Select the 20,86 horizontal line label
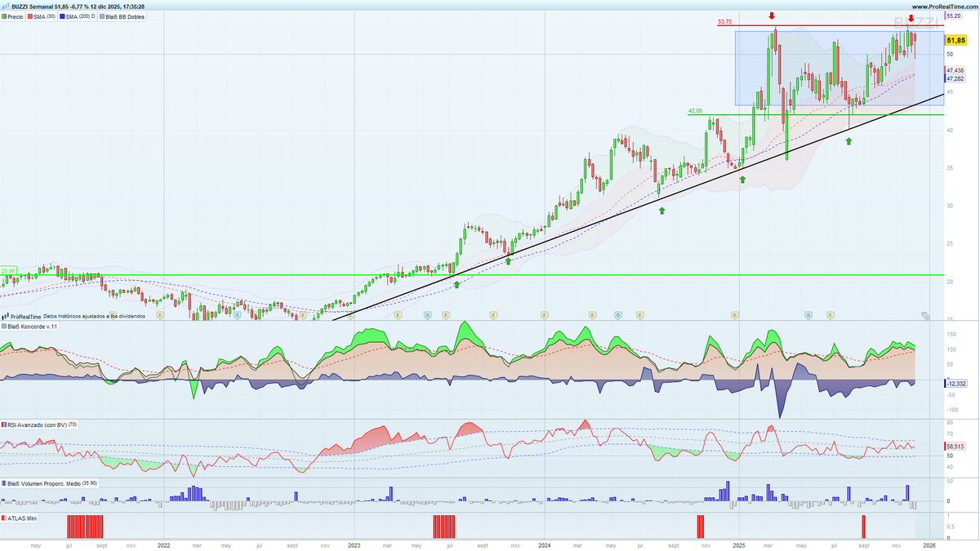The width and height of the screenshot is (980, 551). (x=8, y=271)
